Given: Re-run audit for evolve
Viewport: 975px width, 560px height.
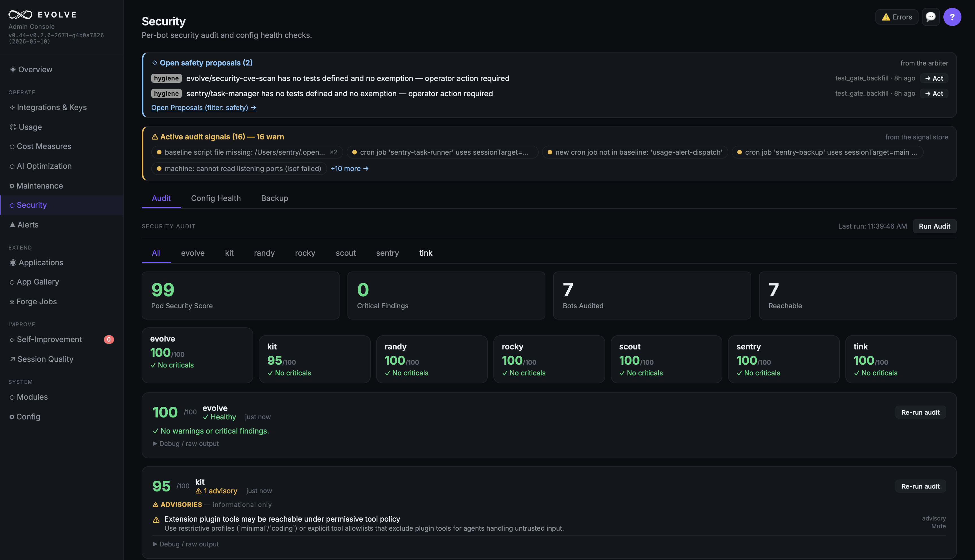Looking at the screenshot, I should (921, 412).
